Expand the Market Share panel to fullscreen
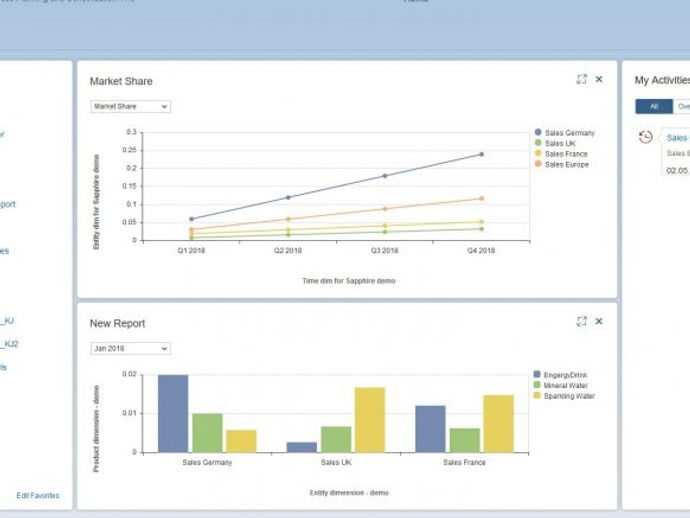690x518 pixels. 581,79
